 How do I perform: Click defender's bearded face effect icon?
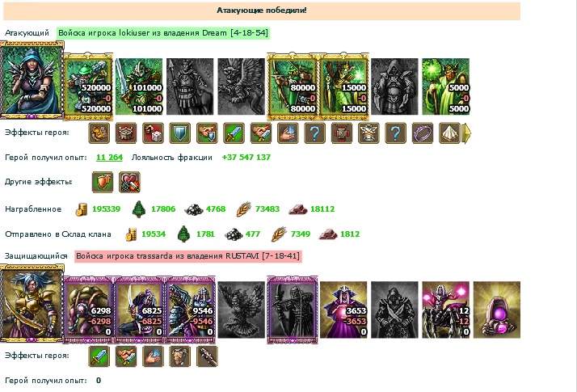click(180, 356)
